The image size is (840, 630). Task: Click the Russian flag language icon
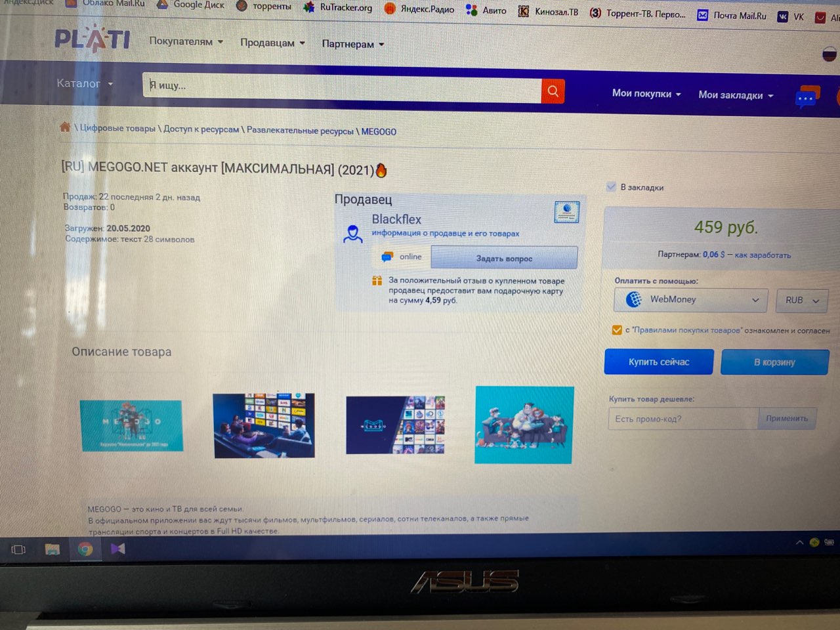coord(829,54)
